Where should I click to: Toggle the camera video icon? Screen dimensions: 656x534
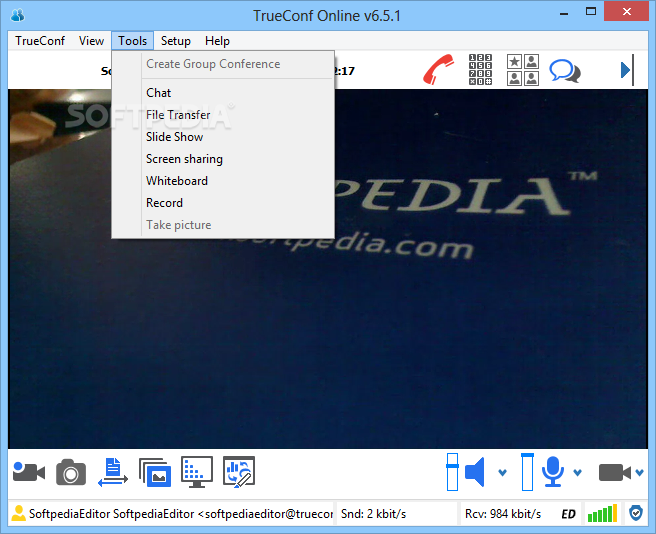coord(615,472)
